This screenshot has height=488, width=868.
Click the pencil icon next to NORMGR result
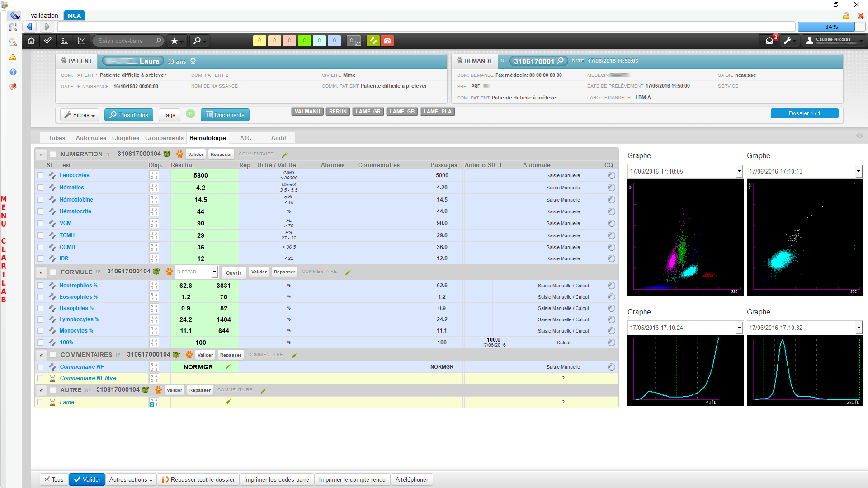point(228,366)
